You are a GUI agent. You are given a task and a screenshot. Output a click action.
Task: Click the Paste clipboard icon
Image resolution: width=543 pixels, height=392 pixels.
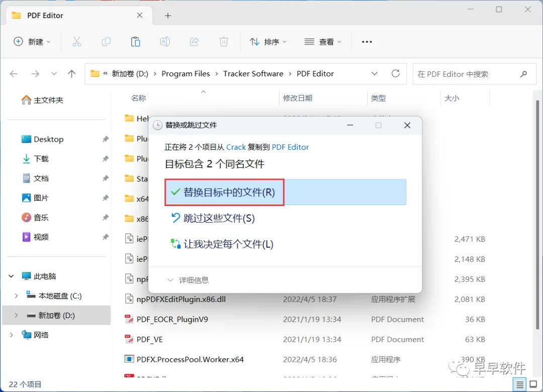pos(135,42)
